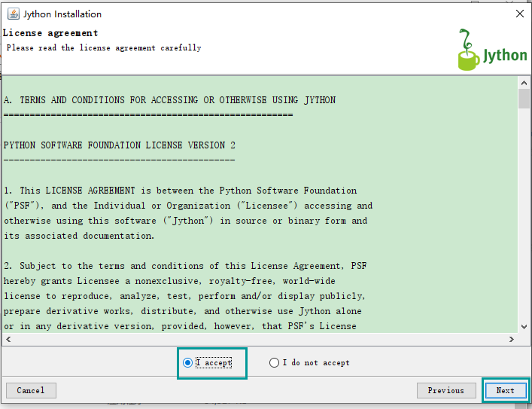This screenshot has height=409, width=532.
Task: Click the Java coffee cup title bar icon
Action: [14, 14]
